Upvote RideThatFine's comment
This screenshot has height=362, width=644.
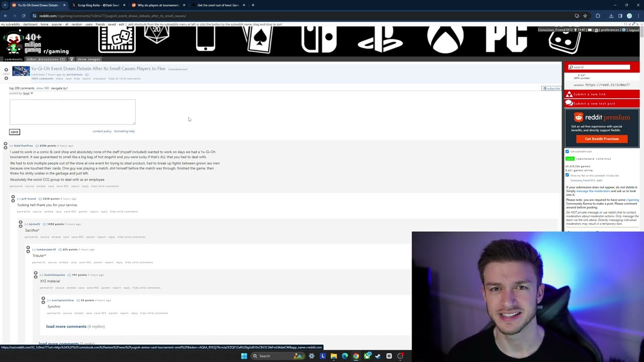[x=6, y=144]
